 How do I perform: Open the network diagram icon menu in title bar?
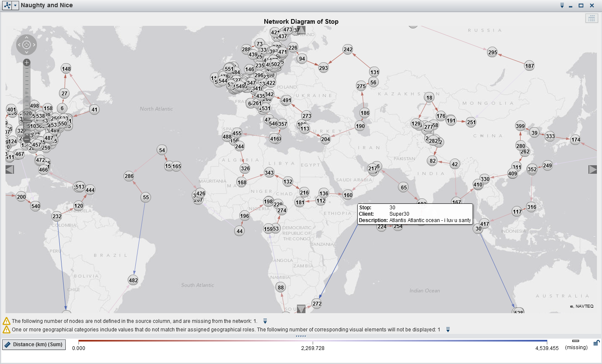pyautogui.click(x=7, y=6)
